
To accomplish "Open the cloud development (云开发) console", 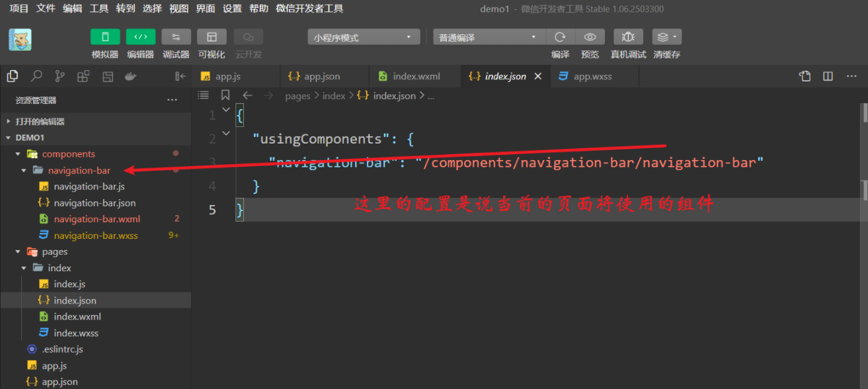I will (x=249, y=37).
